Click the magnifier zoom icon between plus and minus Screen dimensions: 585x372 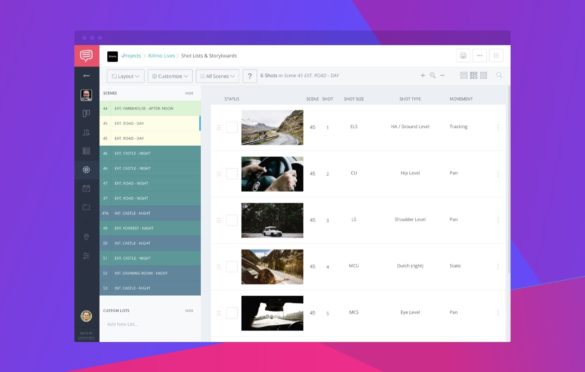432,75
